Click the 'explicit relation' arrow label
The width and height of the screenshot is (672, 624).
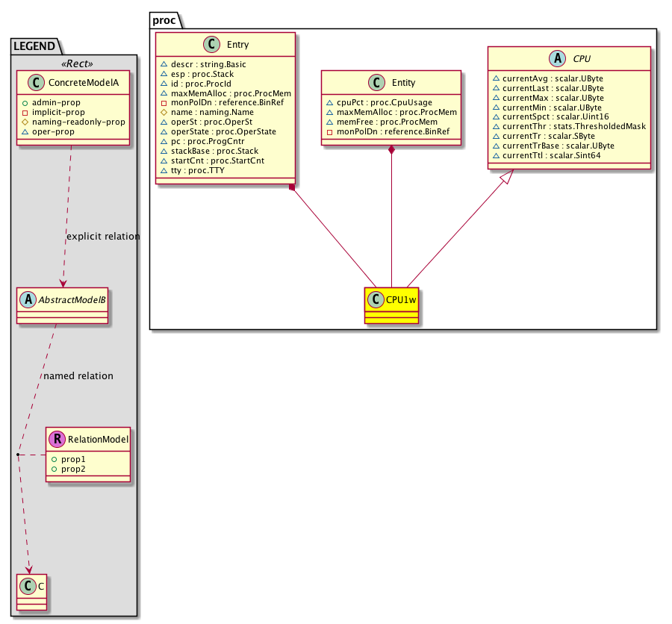[103, 237]
